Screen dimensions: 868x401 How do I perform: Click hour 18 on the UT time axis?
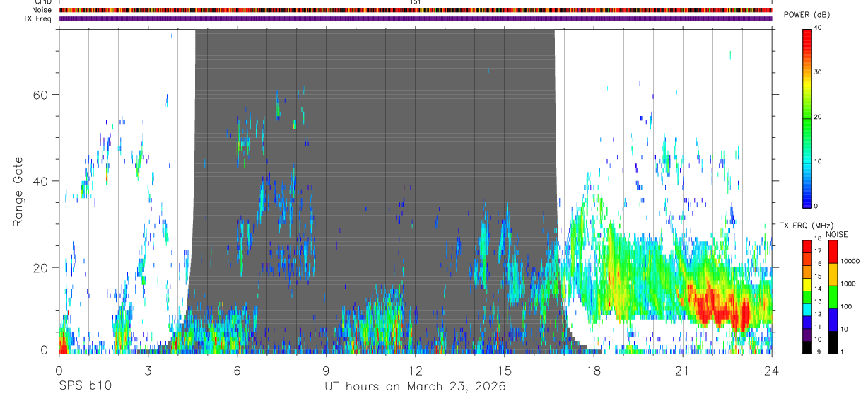click(x=594, y=370)
